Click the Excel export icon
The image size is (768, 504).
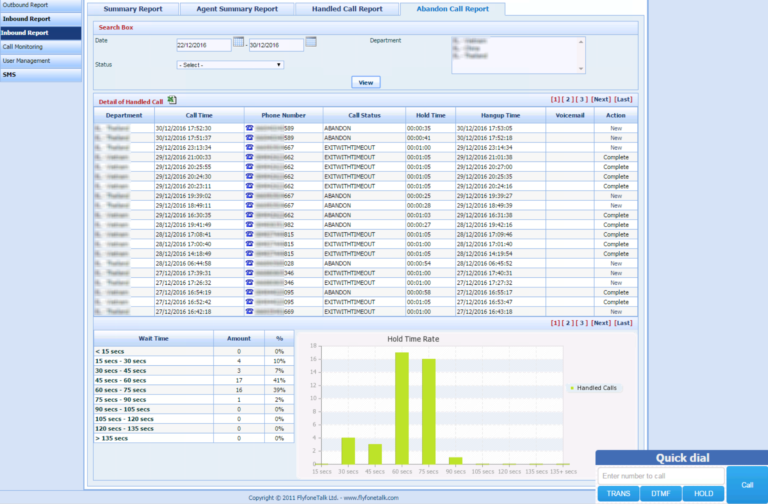(x=172, y=100)
